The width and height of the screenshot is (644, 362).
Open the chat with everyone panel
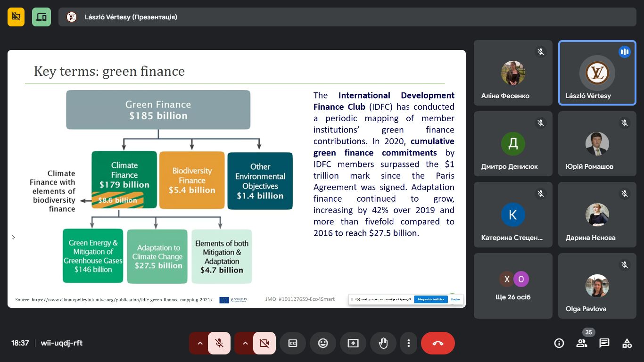604,343
